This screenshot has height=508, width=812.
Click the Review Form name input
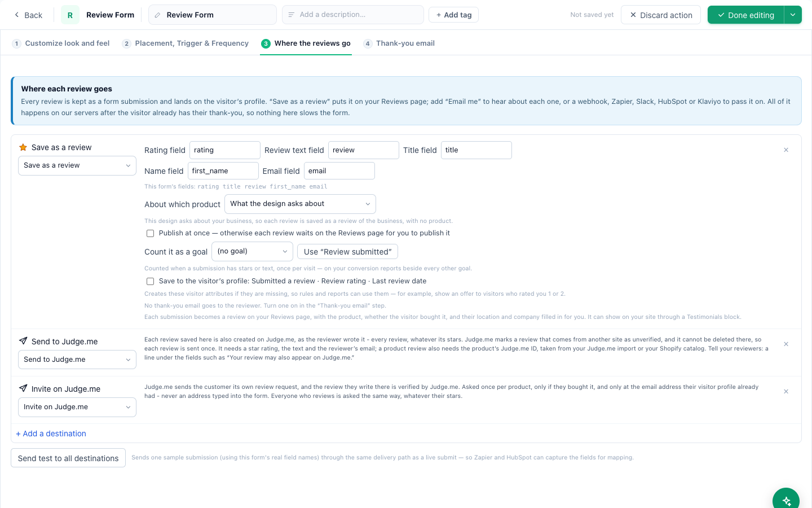point(213,15)
